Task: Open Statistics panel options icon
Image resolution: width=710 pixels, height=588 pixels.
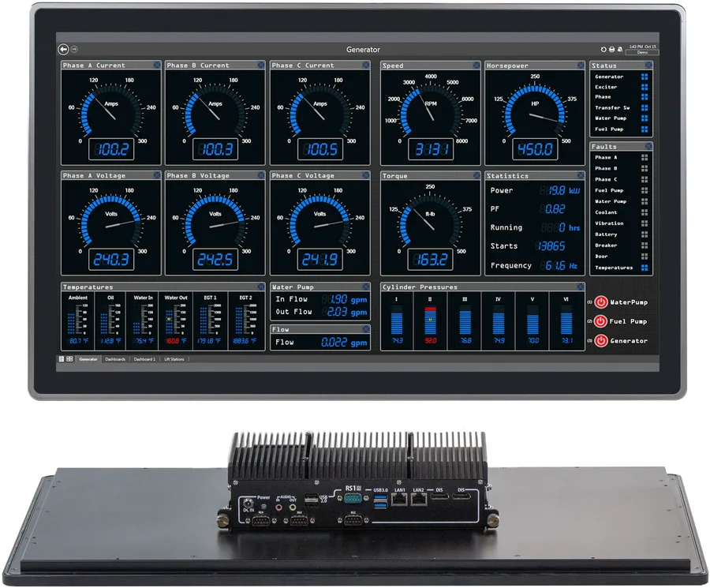Action: [581, 176]
